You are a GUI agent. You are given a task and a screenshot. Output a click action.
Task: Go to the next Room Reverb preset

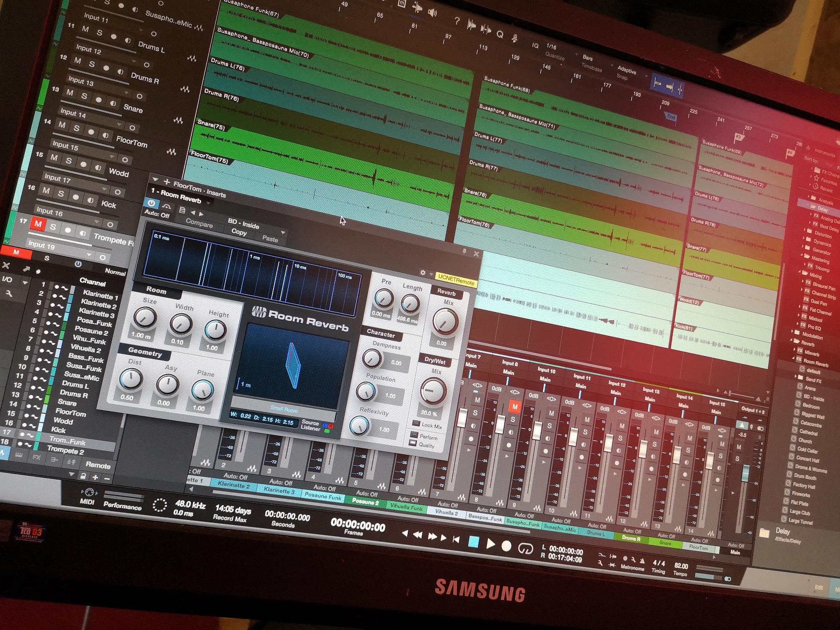point(202,214)
